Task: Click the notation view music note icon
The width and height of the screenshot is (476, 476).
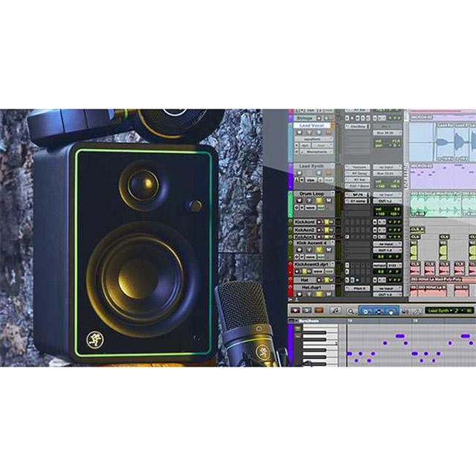Action: [x=335, y=309]
